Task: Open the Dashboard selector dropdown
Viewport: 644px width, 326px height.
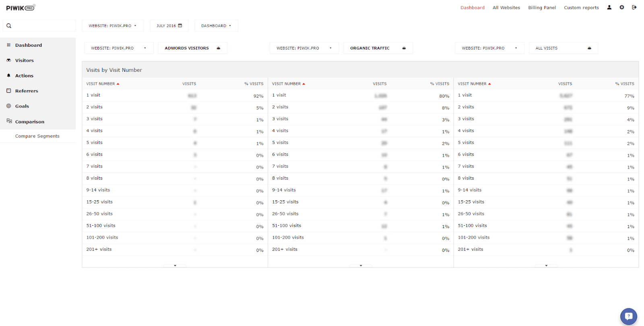Action: point(217,26)
